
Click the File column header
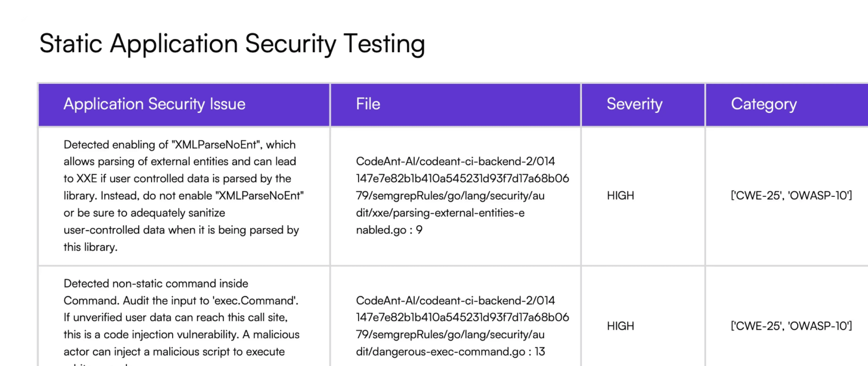368,104
